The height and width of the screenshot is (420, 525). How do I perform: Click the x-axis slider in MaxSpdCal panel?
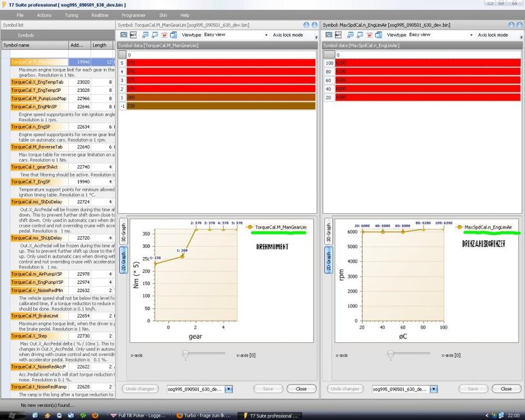coord(409,354)
